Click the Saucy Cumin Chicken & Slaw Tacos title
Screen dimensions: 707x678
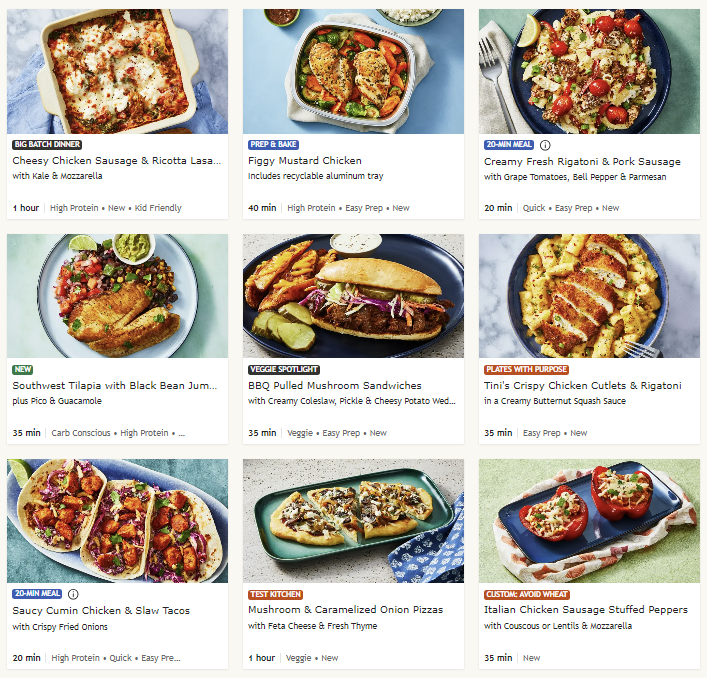click(101, 611)
